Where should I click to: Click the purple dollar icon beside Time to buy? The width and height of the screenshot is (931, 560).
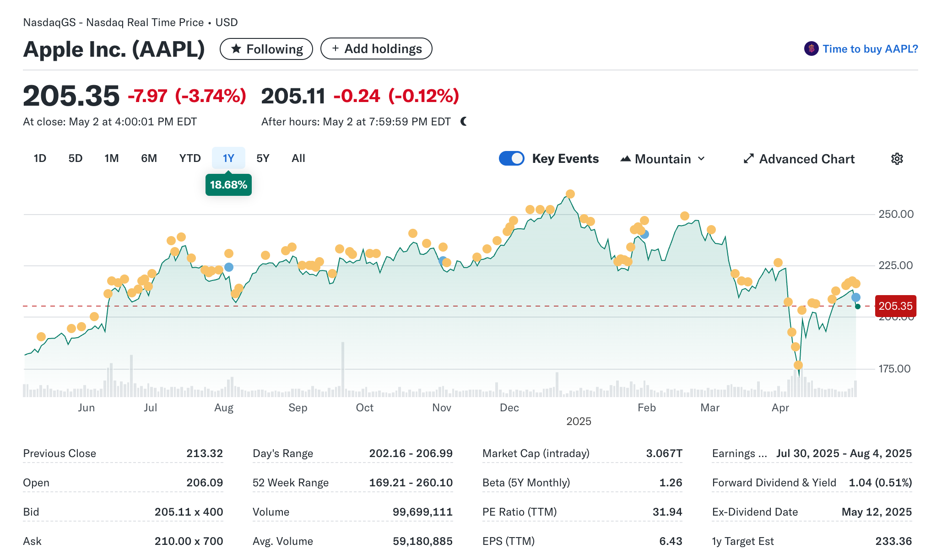tap(811, 49)
